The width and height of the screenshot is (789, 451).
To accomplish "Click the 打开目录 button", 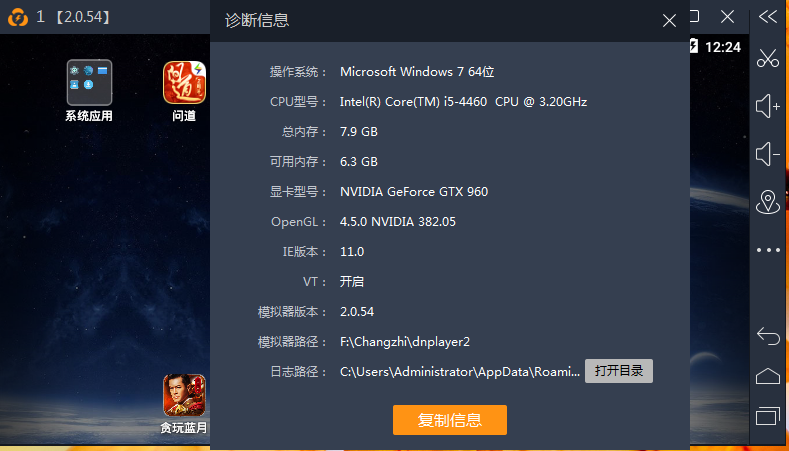I will point(618,371).
